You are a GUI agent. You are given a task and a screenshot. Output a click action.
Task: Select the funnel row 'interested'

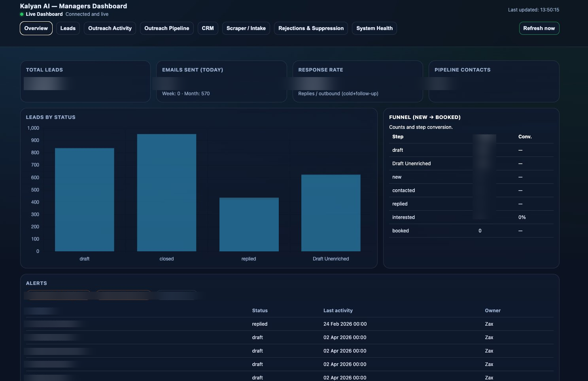tap(471, 217)
